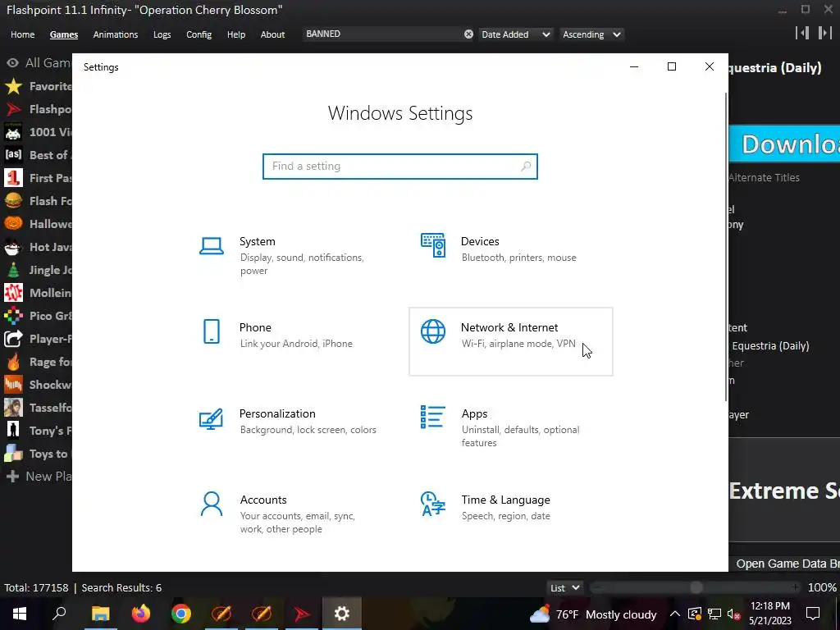Select the Shockwave playlist icon
Screen dimensions: 840x630
point(13,385)
